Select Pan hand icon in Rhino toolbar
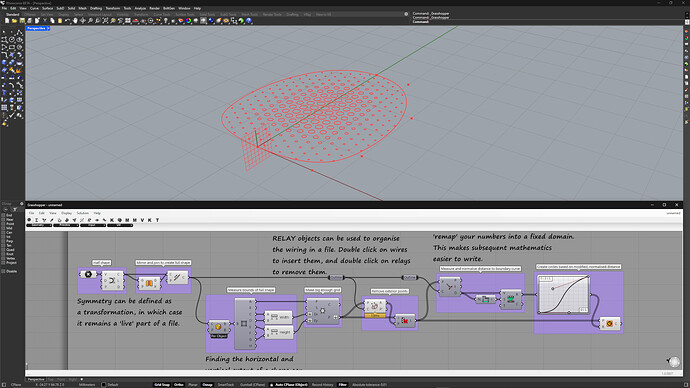Viewport: 690px width, 388px height. click(75, 21)
